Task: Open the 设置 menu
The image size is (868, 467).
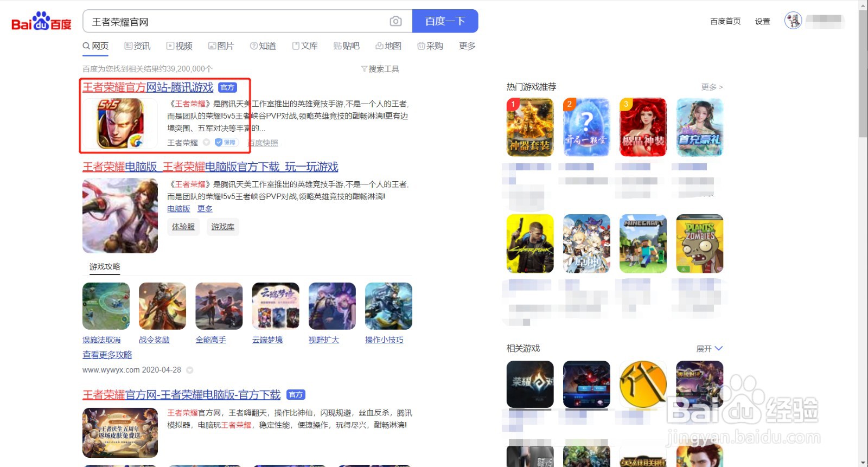Action: click(762, 22)
